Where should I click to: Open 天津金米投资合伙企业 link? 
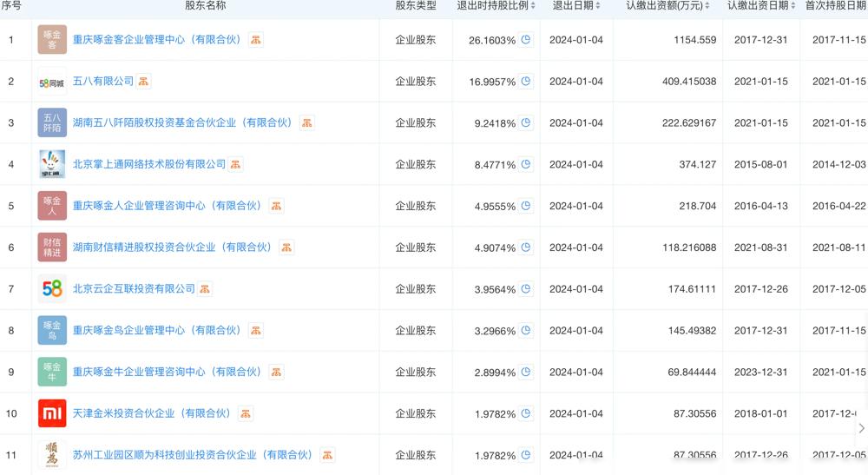tap(153, 413)
